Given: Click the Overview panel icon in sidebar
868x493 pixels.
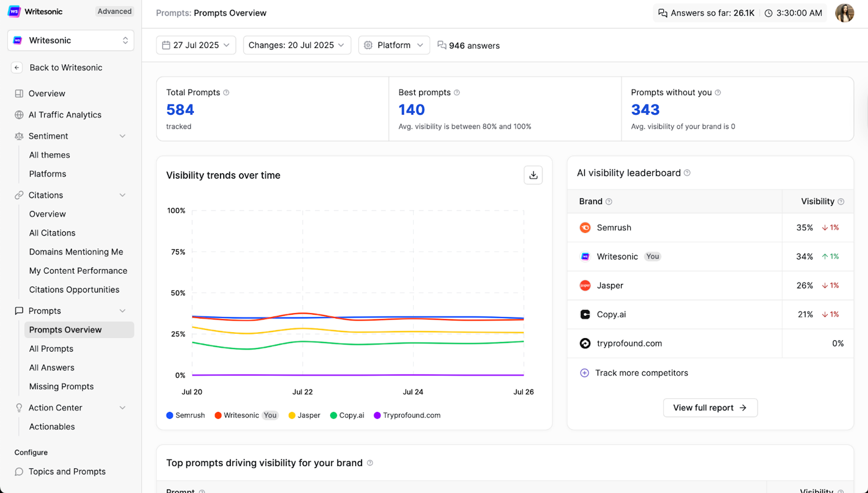Looking at the screenshot, I should [x=19, y=94].
